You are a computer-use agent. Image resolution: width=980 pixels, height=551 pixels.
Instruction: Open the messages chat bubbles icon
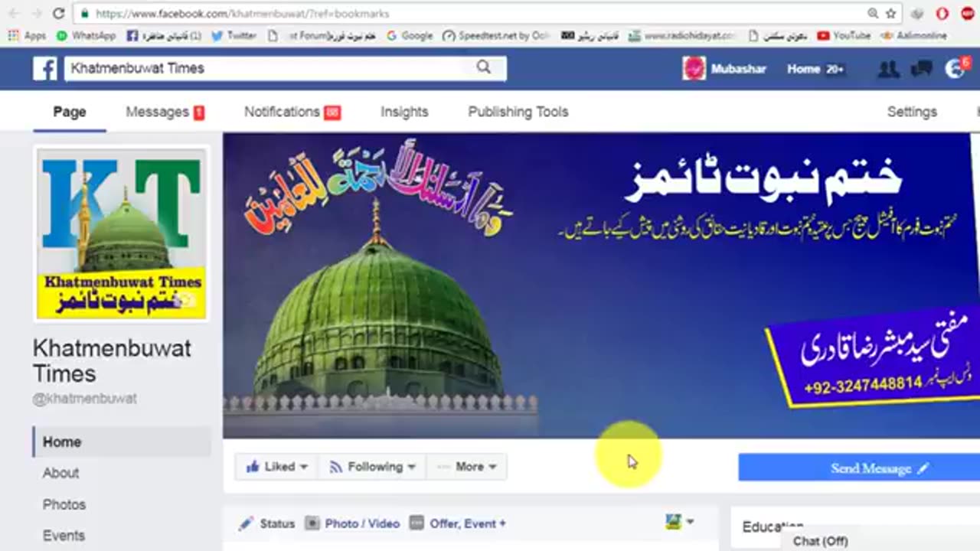click(x=921, y=69)
